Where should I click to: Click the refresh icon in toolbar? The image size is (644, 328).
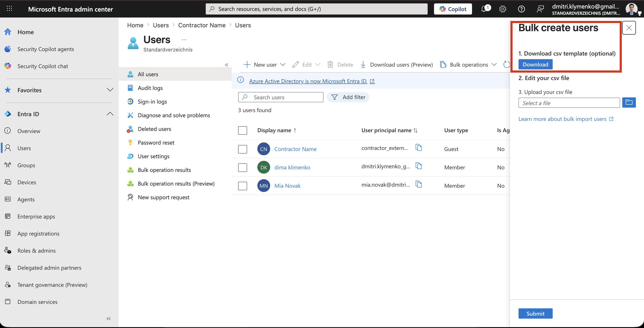[x=507, y=64]
